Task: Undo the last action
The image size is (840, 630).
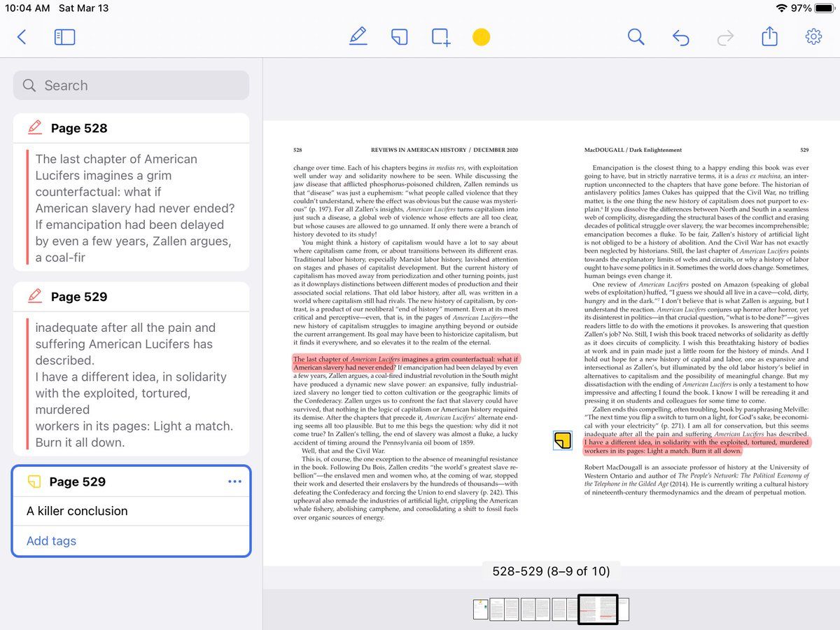Action: [x=680, y=37]
